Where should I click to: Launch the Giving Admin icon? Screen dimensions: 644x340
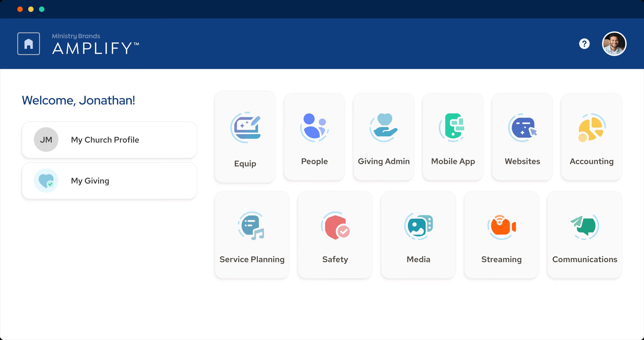tap(384, 128)
